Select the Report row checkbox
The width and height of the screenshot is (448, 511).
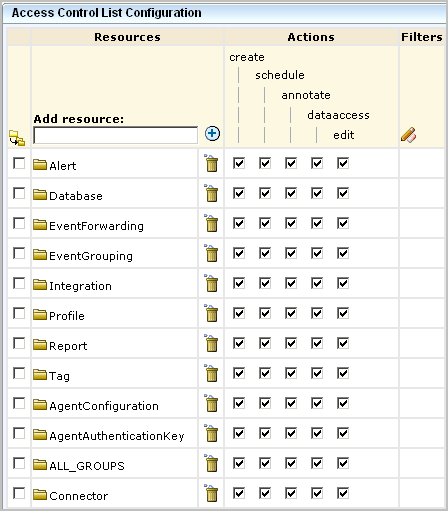coord(19,343)
